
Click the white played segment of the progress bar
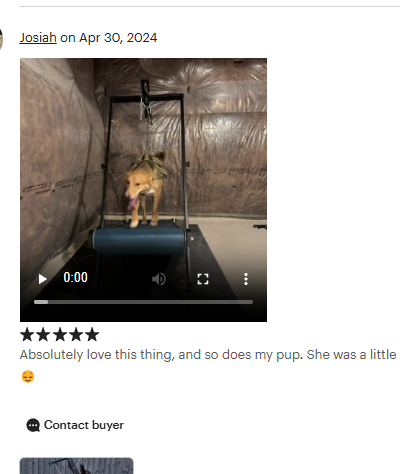click(41, 302)
